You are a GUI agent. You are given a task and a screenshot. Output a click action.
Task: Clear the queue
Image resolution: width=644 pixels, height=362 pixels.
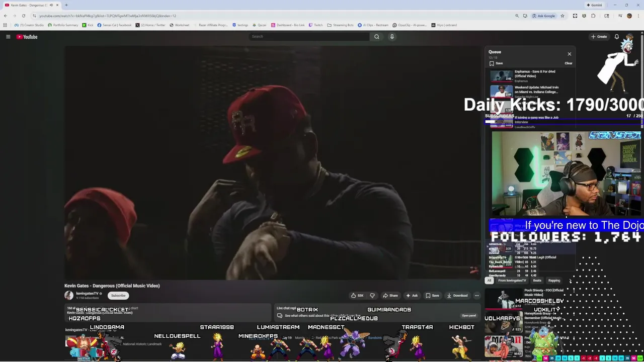[x=568, y=63]
